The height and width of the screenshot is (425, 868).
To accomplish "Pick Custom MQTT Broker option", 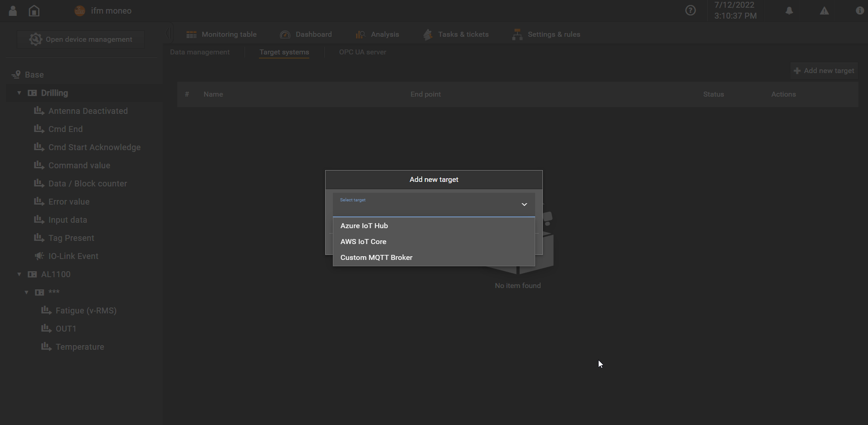I will (x=376, y=258).
